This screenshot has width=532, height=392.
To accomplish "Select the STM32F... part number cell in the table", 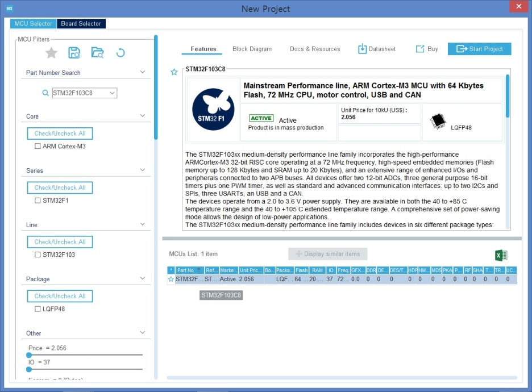I will coord(189,279).
